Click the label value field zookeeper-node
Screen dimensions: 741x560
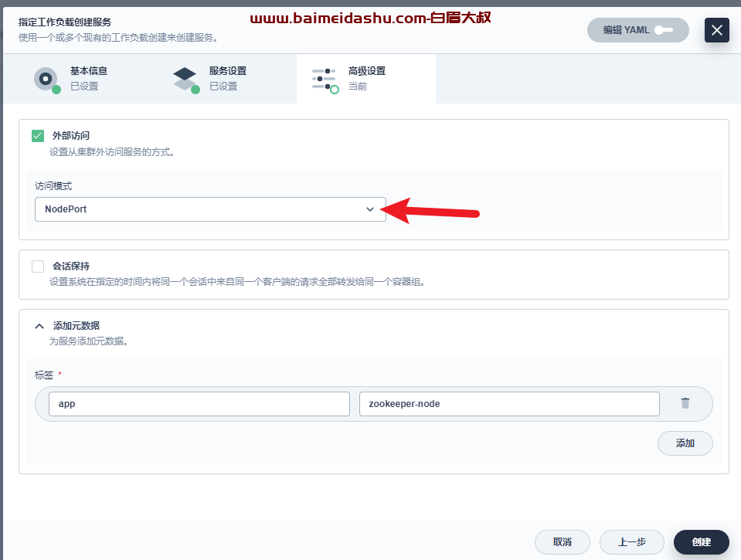coord(509,404)
